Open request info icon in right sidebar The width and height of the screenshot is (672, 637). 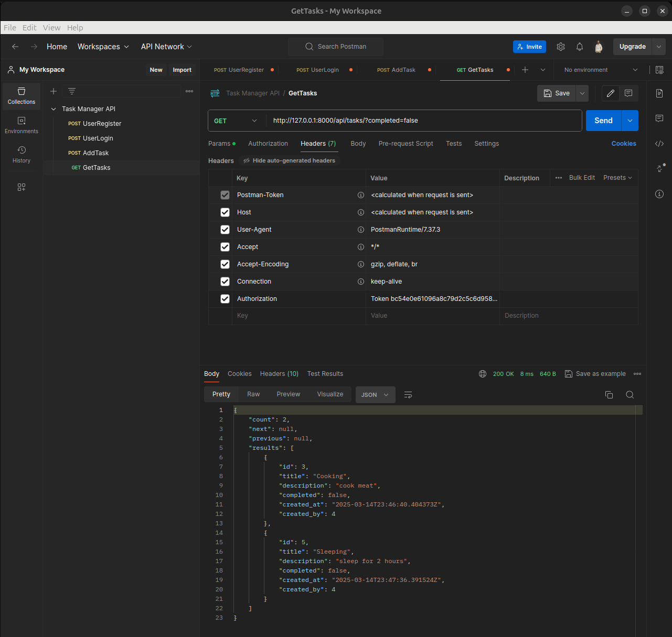point(659,194)
